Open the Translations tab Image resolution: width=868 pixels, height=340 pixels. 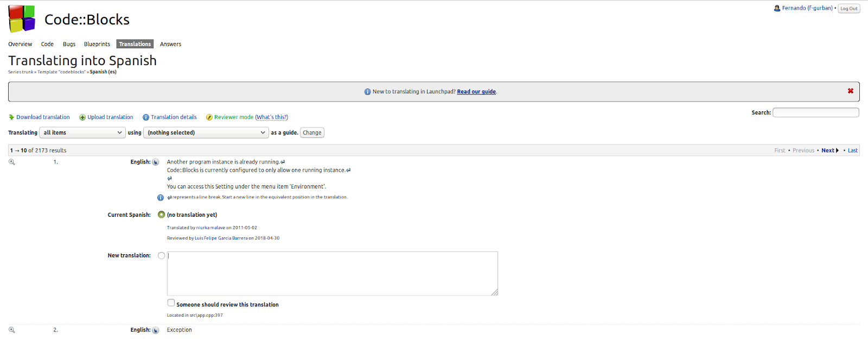tap(135, 44)
